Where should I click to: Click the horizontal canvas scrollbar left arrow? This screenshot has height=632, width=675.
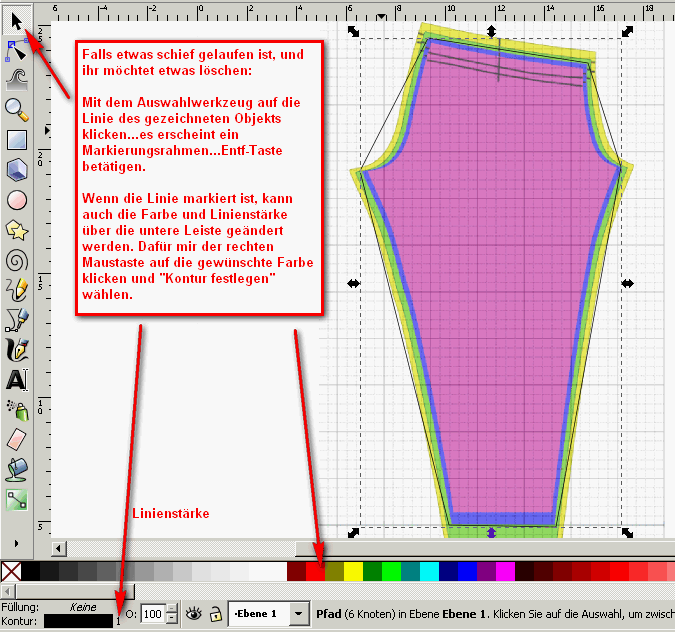click(60, 548)
